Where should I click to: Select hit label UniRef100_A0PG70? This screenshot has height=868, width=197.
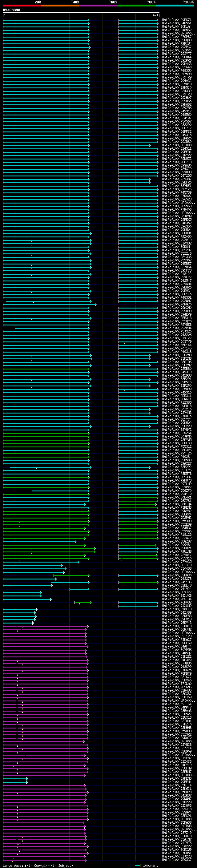click(x=177, y=304)
